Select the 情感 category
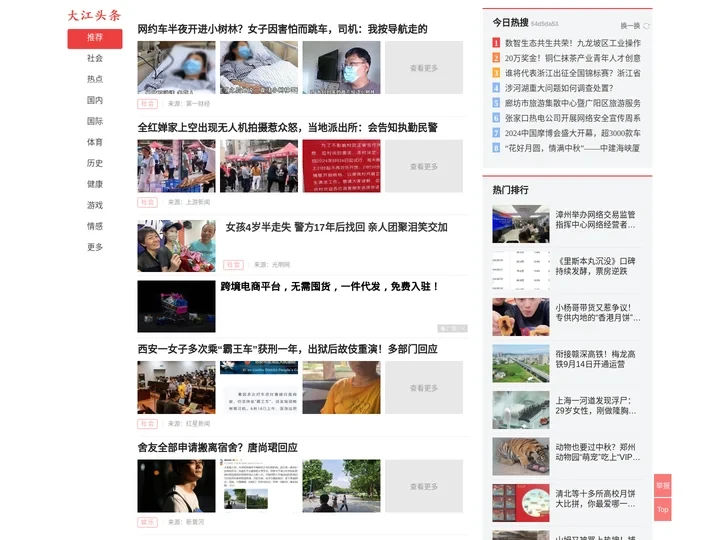 [95, 226]
